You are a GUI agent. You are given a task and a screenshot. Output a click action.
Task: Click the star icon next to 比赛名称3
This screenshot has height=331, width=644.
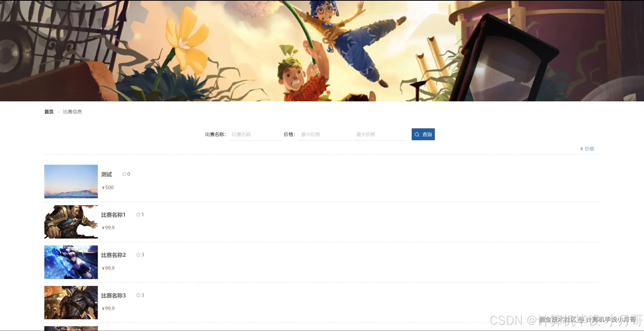point(138,295)
